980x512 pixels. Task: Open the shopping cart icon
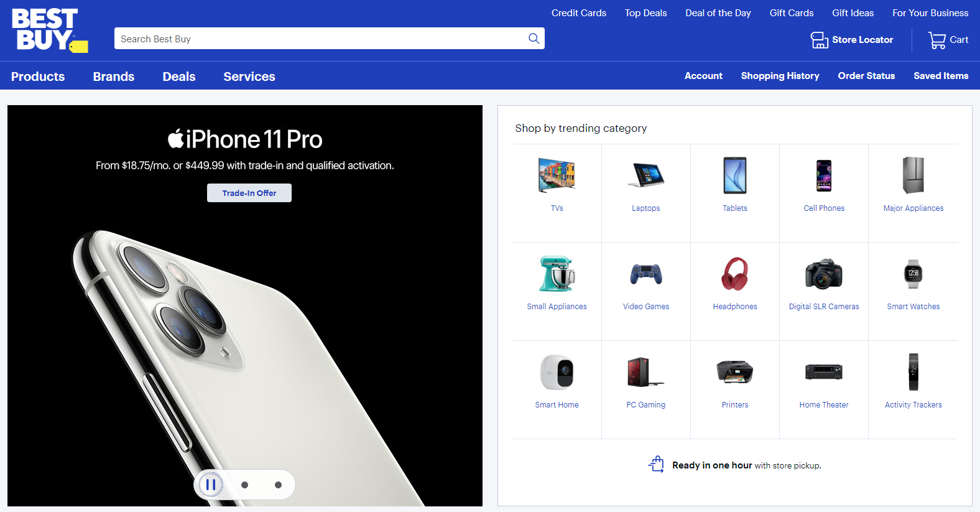coord(937,40)
